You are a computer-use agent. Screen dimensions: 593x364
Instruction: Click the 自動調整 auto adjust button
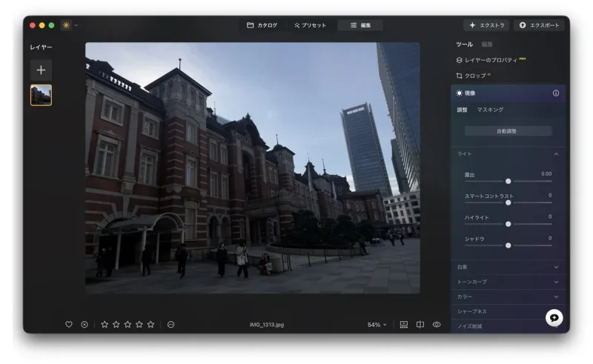(x=508, y=131)
